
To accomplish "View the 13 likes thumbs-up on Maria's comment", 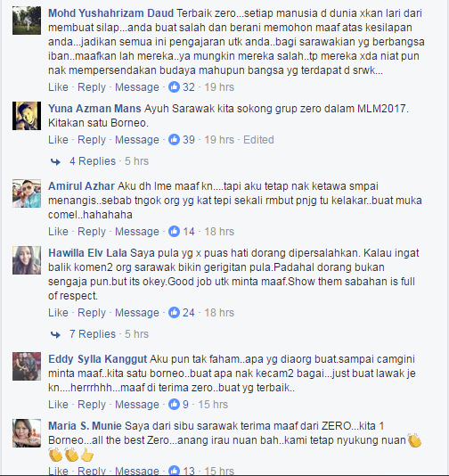I will pyautogui.click(x=174, y=471).
